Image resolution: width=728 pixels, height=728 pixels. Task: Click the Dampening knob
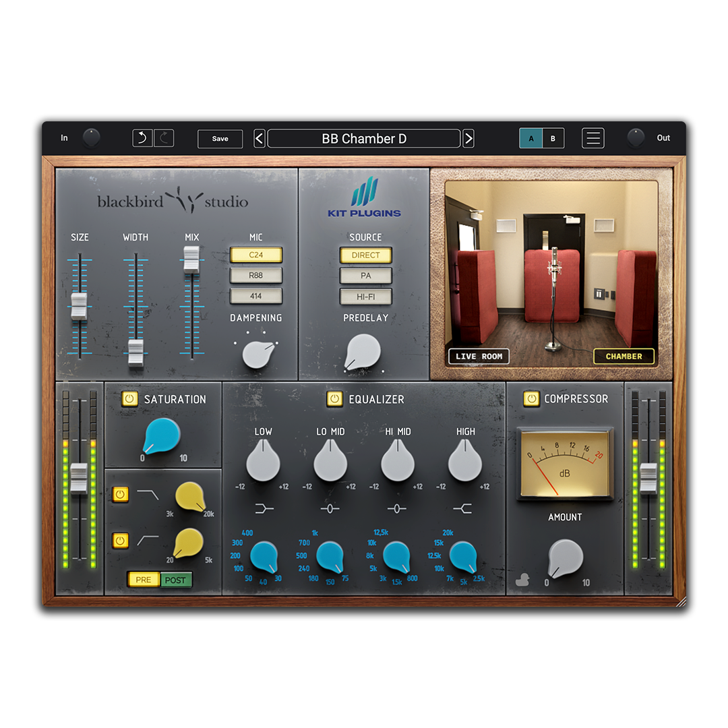click(257, 355)
